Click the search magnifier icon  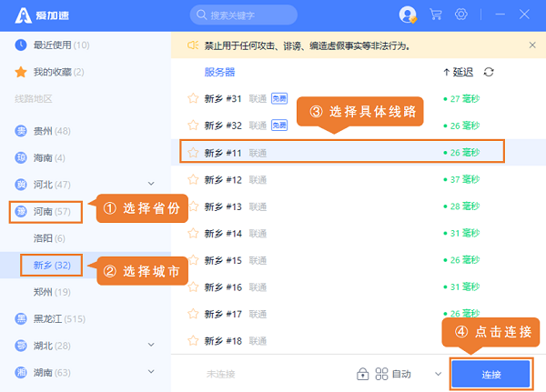click(202, 15)
